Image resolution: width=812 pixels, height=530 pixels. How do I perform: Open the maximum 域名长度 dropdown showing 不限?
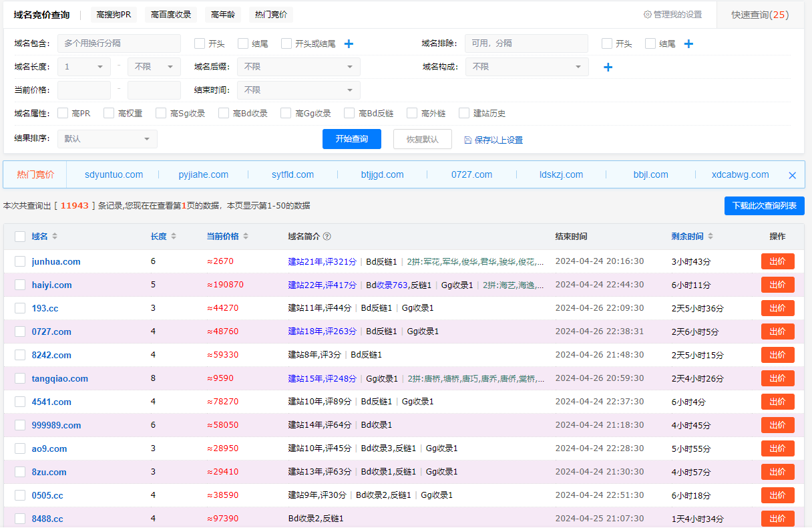click(x=154, y=67)
